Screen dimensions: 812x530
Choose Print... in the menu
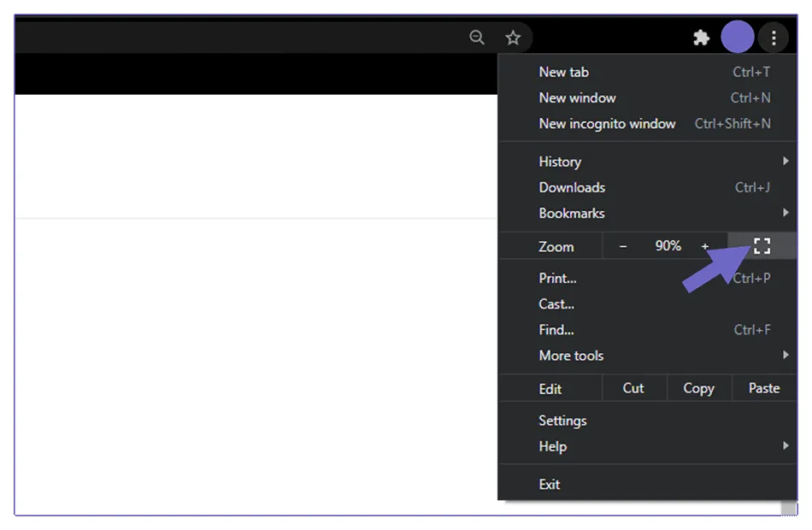[x=647, y=278]
